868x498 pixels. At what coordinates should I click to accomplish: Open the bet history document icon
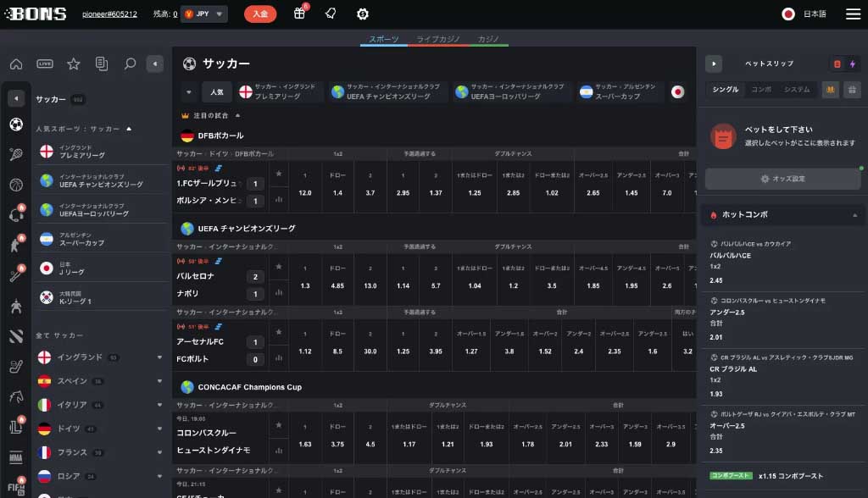tap(102, 64)
